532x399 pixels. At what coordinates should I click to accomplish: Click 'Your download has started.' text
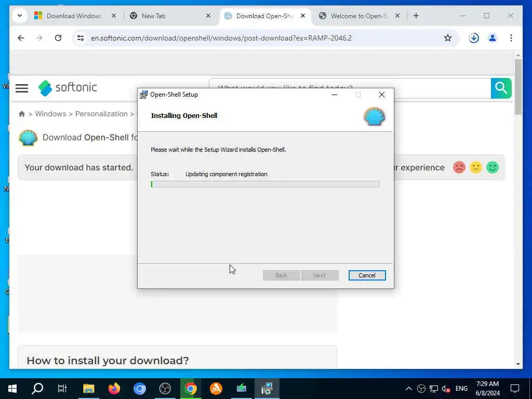click(x=79, y=168)
